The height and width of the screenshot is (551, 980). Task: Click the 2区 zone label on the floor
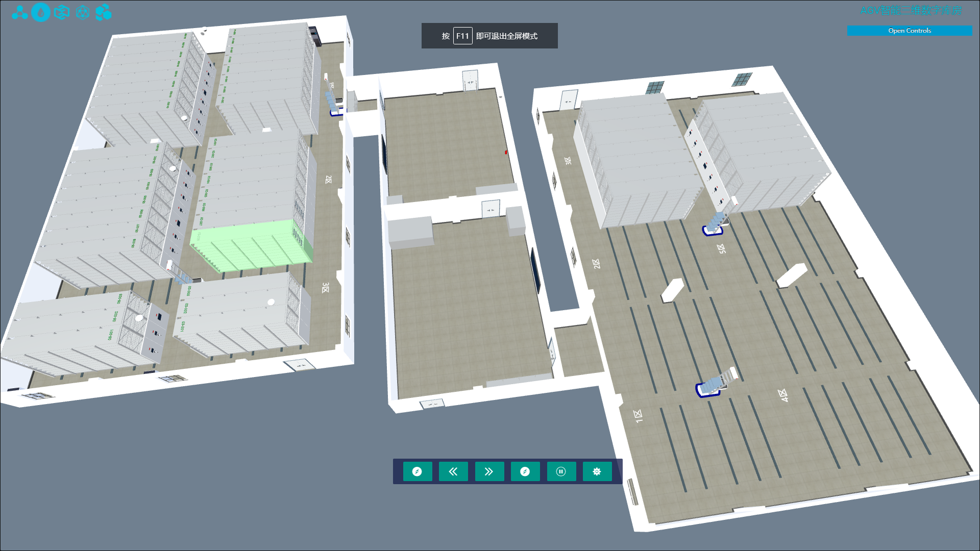pyautogui.click(x=597, y=264)
